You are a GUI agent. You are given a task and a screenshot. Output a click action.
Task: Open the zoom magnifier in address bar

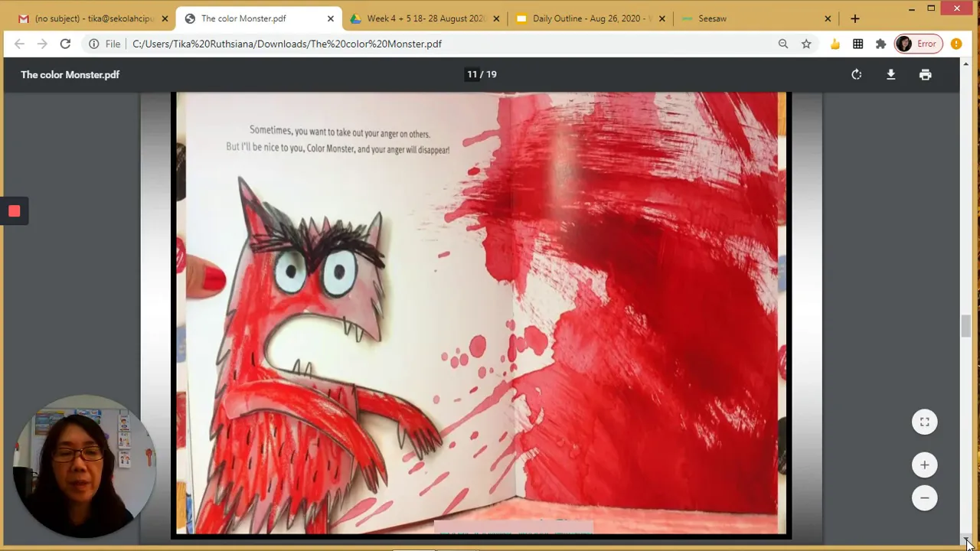point(783,44)
